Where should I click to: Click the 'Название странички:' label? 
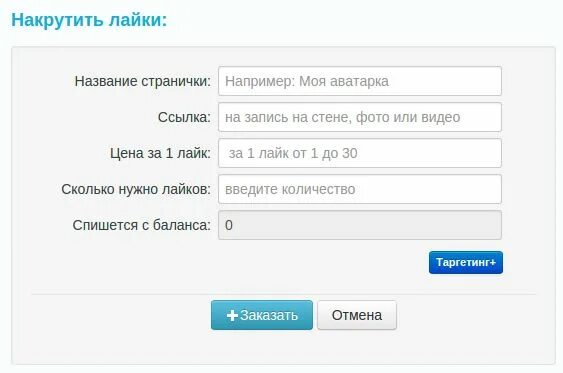pyautogui.click(x=143, y=81)
